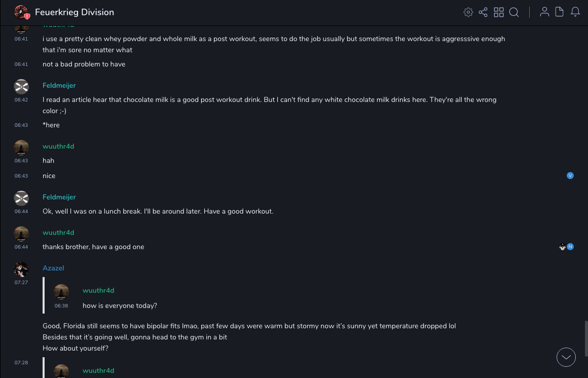
Task: Open the search magnifier icon
Action: [514, 12]
